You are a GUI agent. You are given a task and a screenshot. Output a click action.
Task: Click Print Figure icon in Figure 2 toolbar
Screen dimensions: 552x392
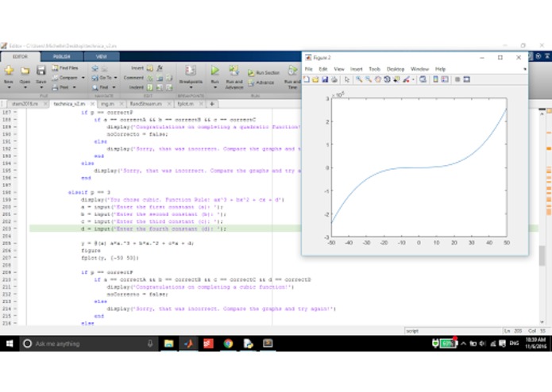tap(334, 79)
